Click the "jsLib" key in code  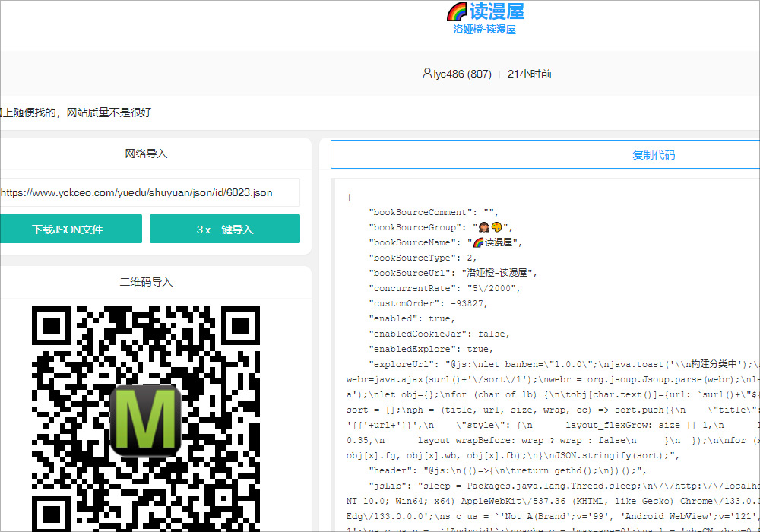click(391, 486)
